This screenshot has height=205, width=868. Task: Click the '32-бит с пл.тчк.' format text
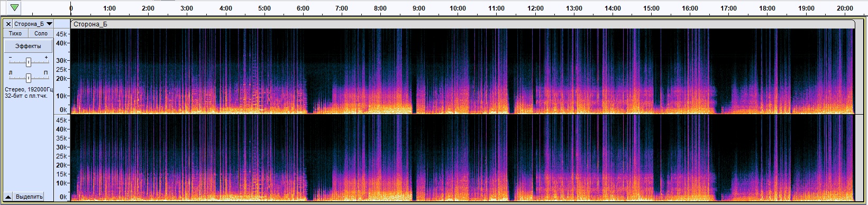pos(26,96)
